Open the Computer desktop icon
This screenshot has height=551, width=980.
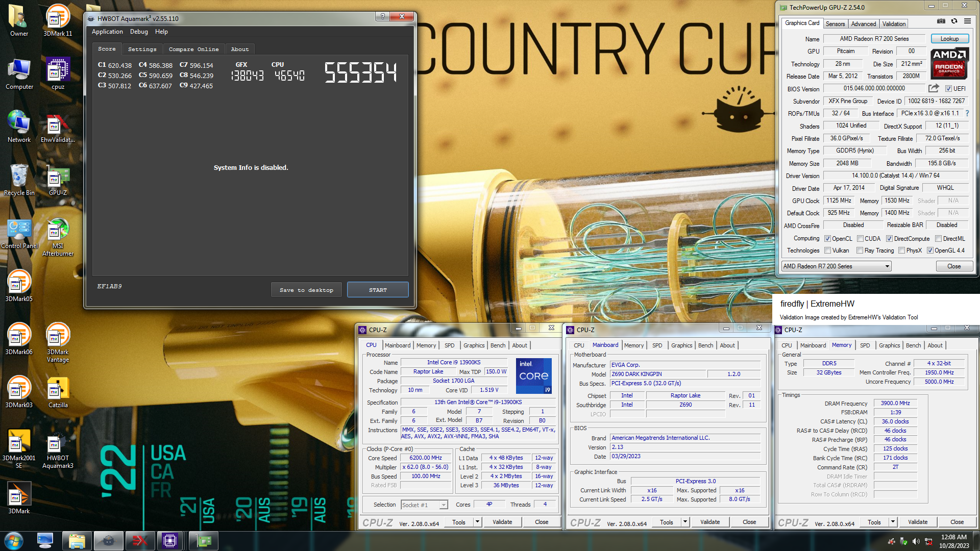[19, 73]
